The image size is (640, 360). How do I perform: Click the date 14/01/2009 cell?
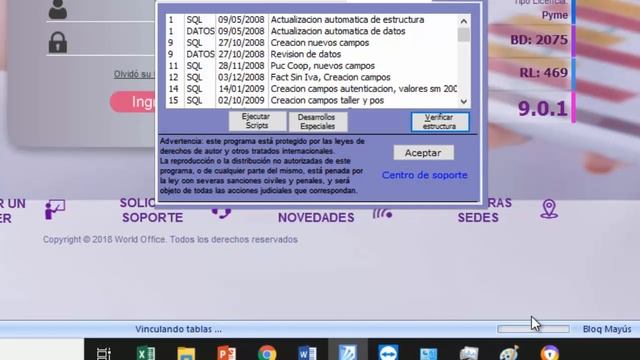(x=241, y=89)
